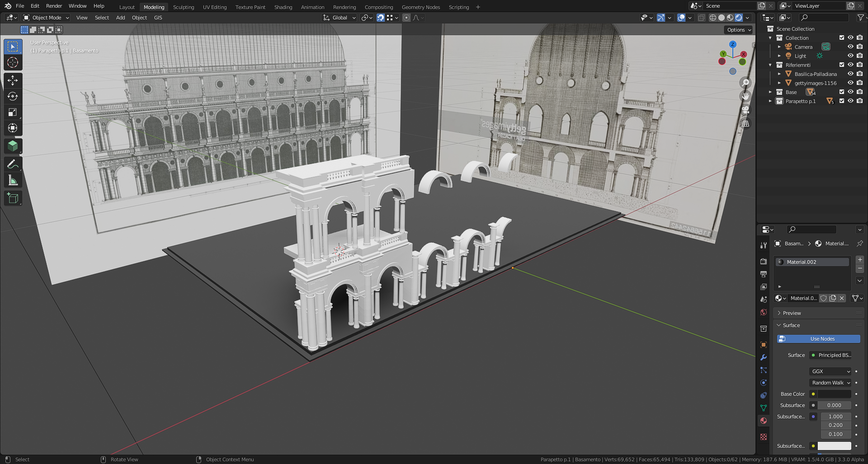Click the Principled BSDF surface shader
Screen dimensions: 868x464
coord(830,355)
